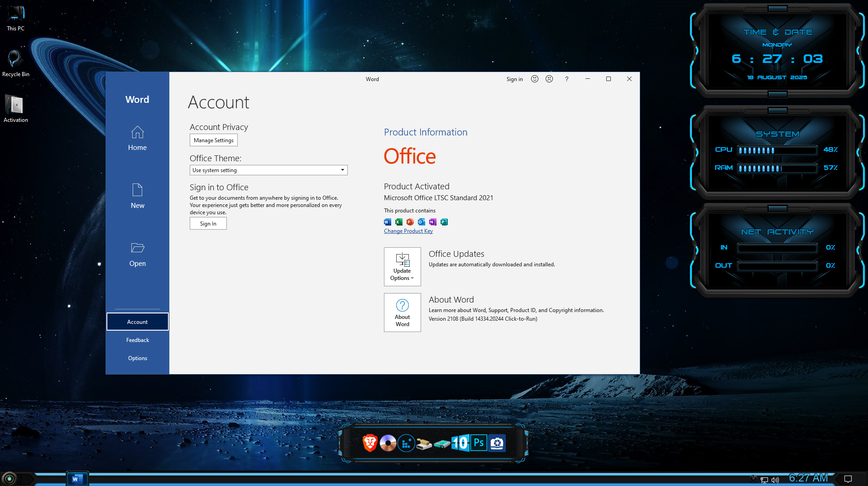
Task: Launch the disk cleanup brush dock icon
Action: point(424,444)
